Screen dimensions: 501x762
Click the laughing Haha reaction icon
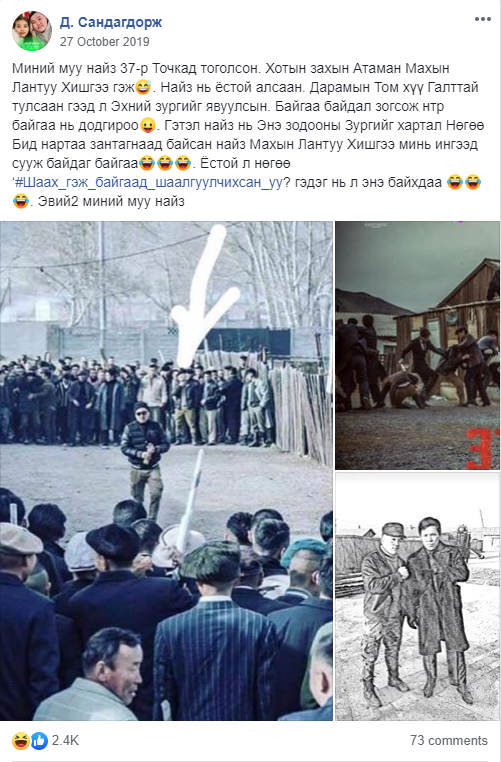click(21, 740)
